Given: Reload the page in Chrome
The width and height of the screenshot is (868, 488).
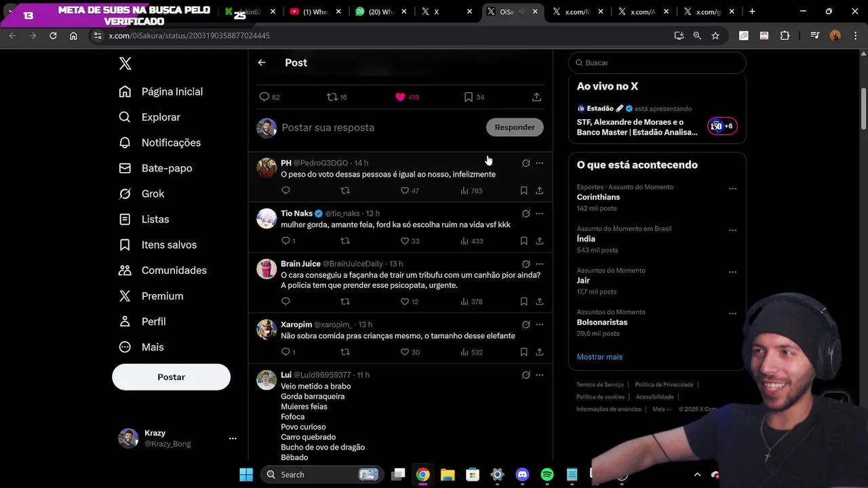Looking at the screenshot, I should [53, 35].
